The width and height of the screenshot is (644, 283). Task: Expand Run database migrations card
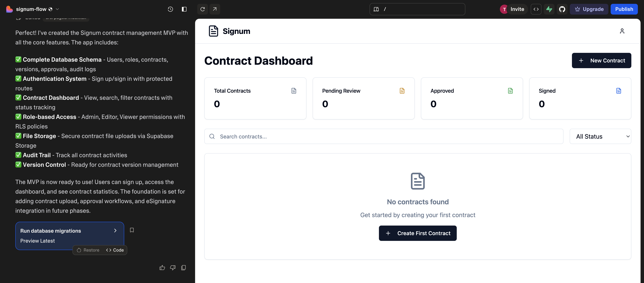click(115, 231)
